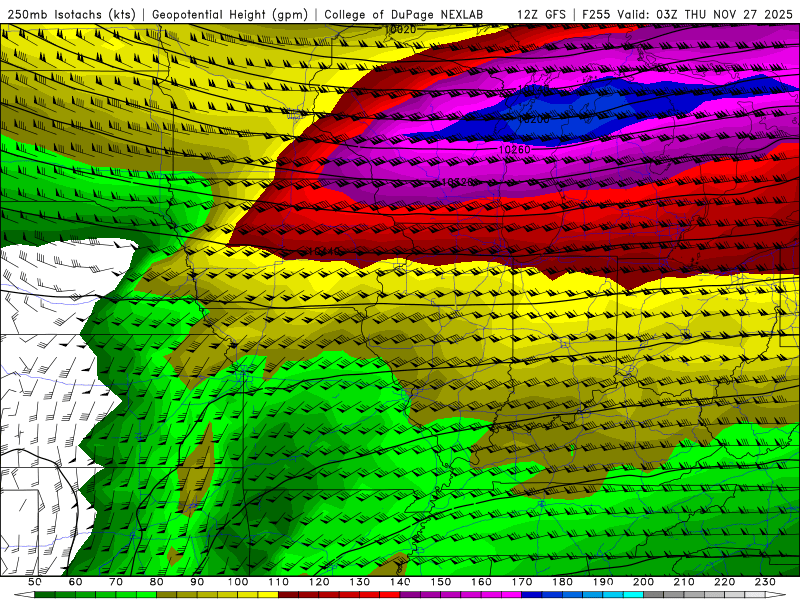This screenshot has width=800, height=600.
Task: Click the 10260 height contour label
Action: click(x=514, y=149)
